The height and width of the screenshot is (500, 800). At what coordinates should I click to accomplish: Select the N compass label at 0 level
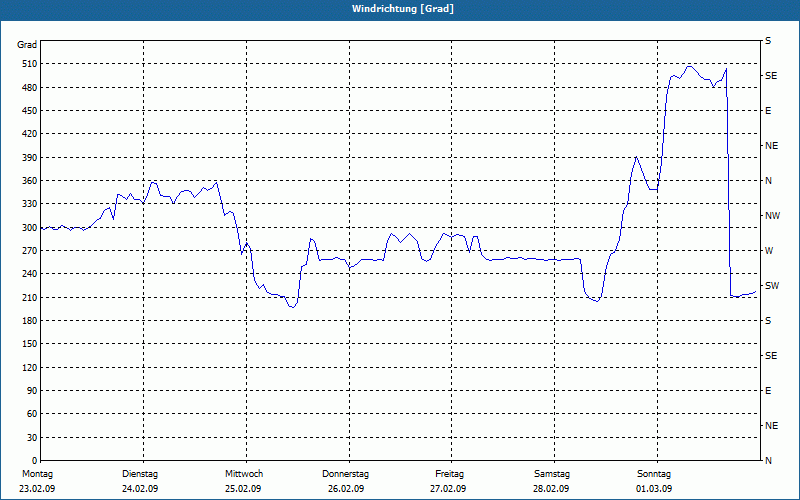coord(768,460)
